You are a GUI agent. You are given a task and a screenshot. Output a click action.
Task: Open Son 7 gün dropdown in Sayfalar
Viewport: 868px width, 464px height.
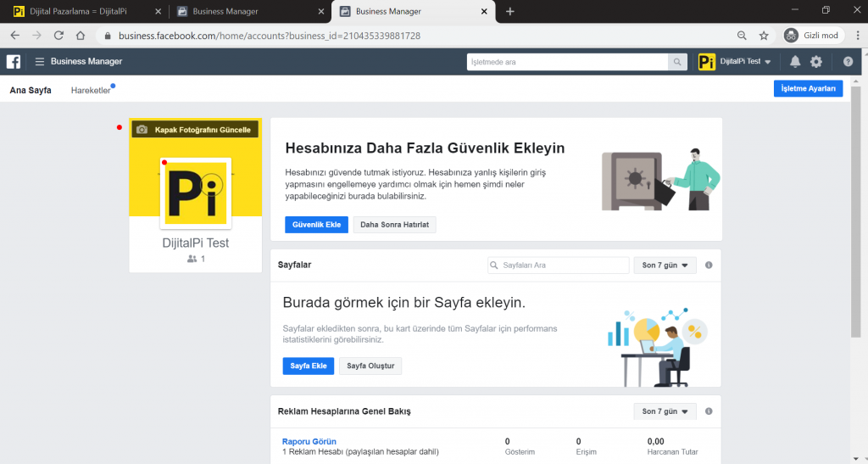click(x=665, y=266)
